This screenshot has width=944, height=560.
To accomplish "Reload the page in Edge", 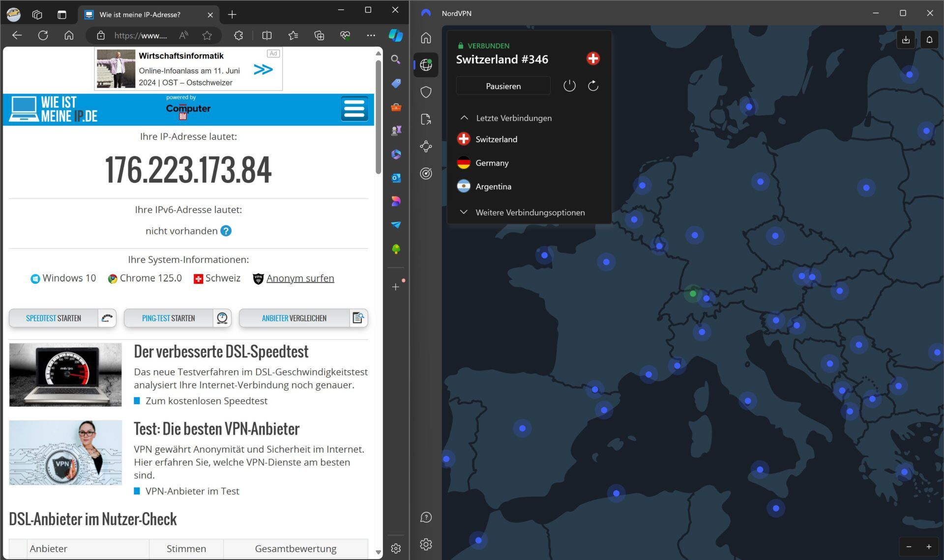I will (43, 35).
